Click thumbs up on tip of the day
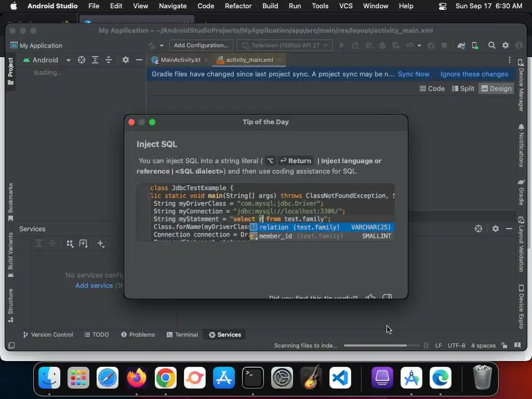 pos(370,297)
